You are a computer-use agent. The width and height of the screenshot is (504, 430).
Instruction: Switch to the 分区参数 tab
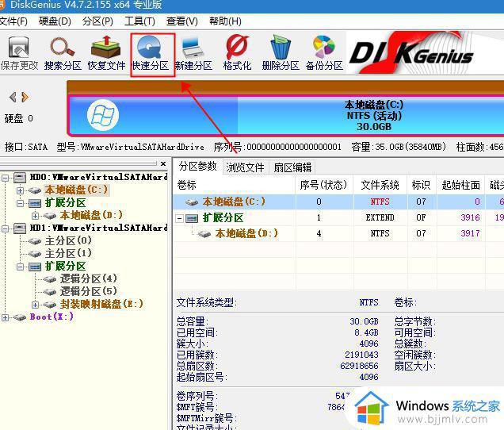(197, 167)
